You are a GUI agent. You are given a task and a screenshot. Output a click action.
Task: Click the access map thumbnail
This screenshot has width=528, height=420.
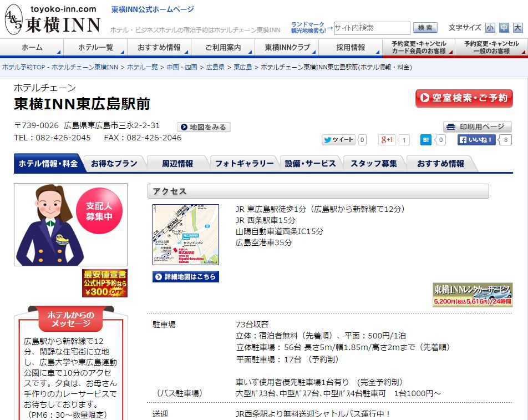(x=186, y=235)
